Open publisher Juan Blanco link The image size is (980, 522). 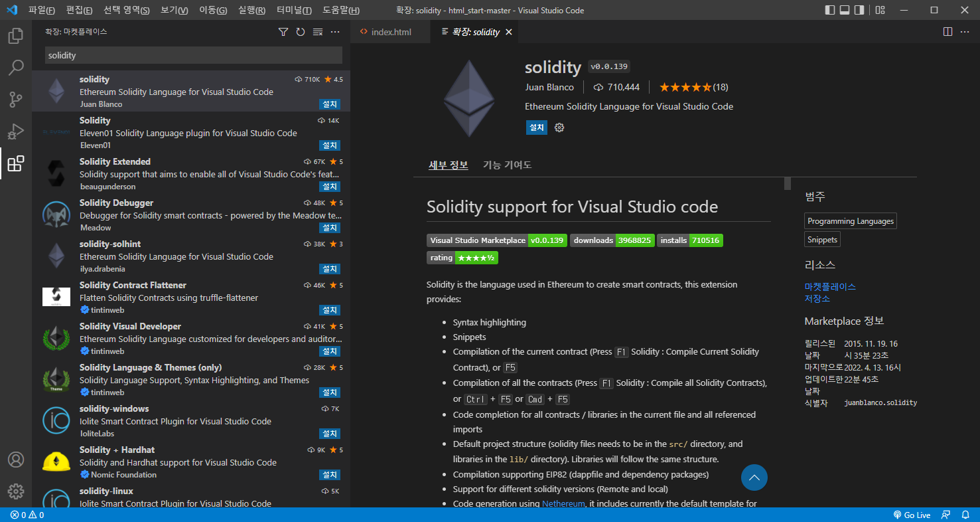click(x=549, y=87)
